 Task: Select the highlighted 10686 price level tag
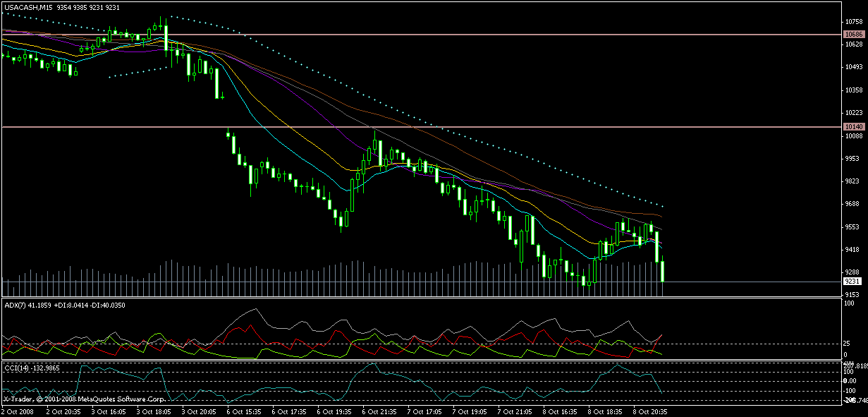click(x=854, y=34)
